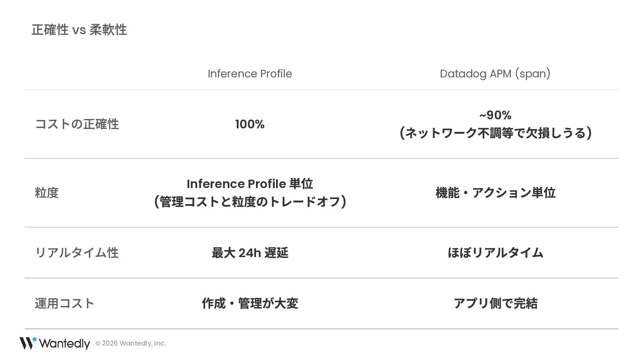Click the 最大 24h 遅延 cell
Image resolution: width=644 pixels, height=362 pixels.
[x=250, y=253]
